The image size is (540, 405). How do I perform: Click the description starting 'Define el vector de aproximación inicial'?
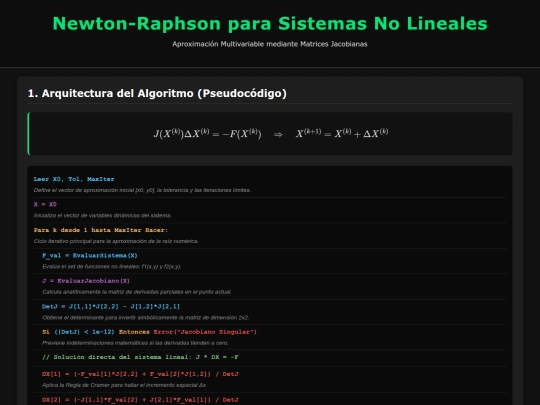pos(142,190)
